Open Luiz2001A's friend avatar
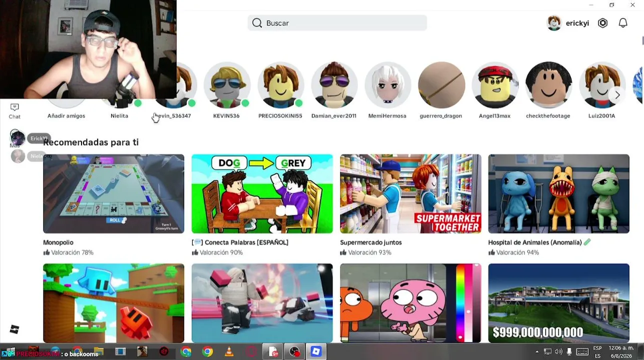This screenshot has width=644, height=360. tap(602, 85)
